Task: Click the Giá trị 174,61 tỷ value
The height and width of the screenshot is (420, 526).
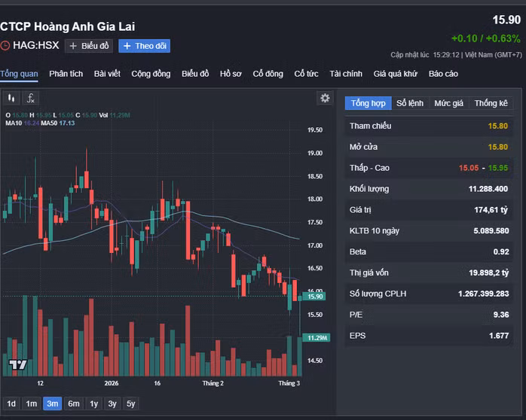Action: (491, 210)
